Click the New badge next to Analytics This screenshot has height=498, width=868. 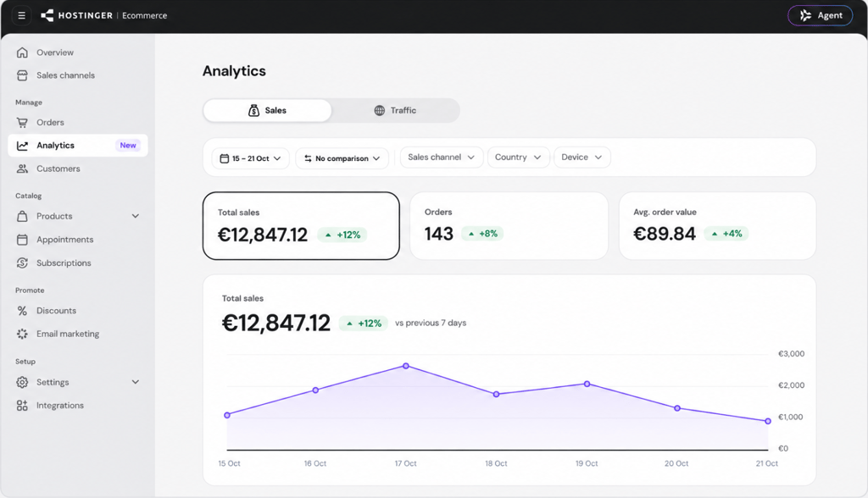[128, 146]
